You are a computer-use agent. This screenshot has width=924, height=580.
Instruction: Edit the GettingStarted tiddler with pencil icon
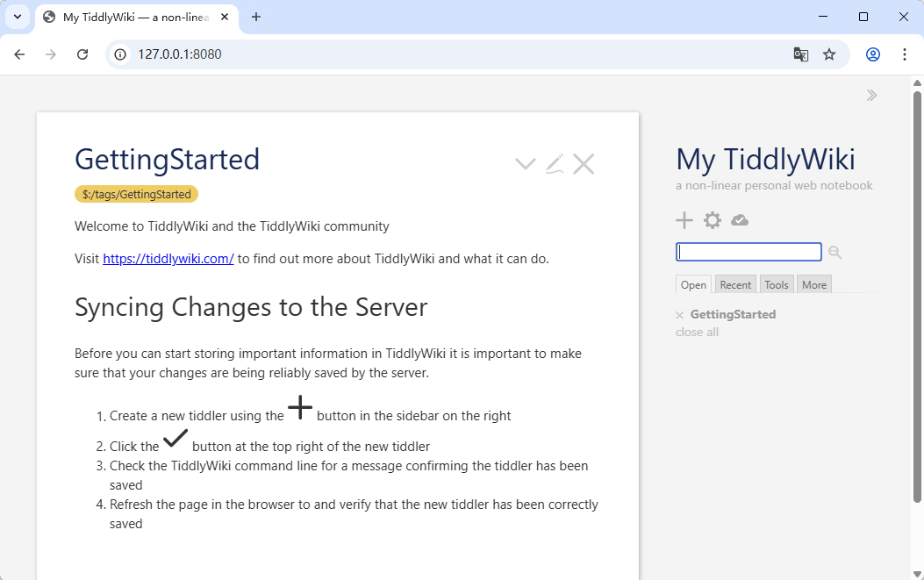pos(555,164)
